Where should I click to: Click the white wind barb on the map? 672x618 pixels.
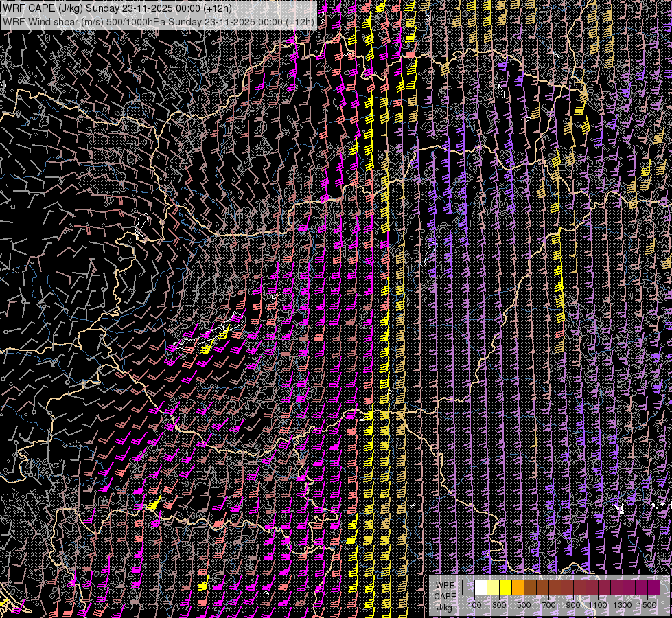click(x=621, y=509)
